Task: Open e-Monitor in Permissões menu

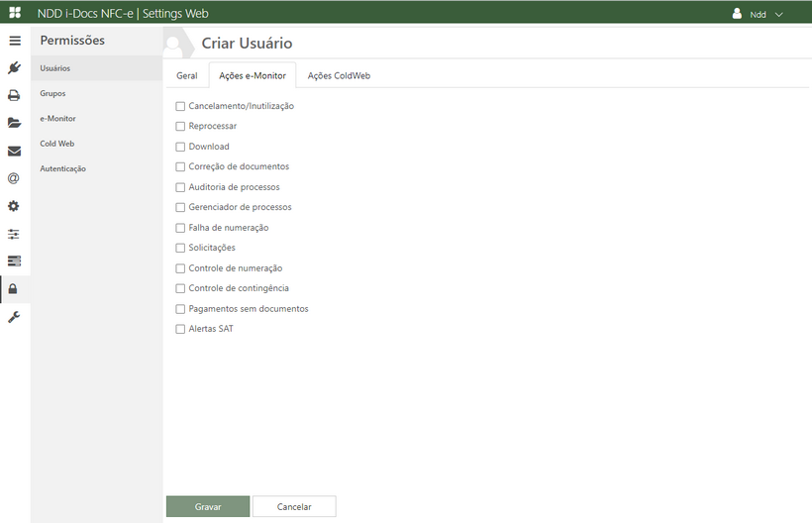Action: point(96,119)
